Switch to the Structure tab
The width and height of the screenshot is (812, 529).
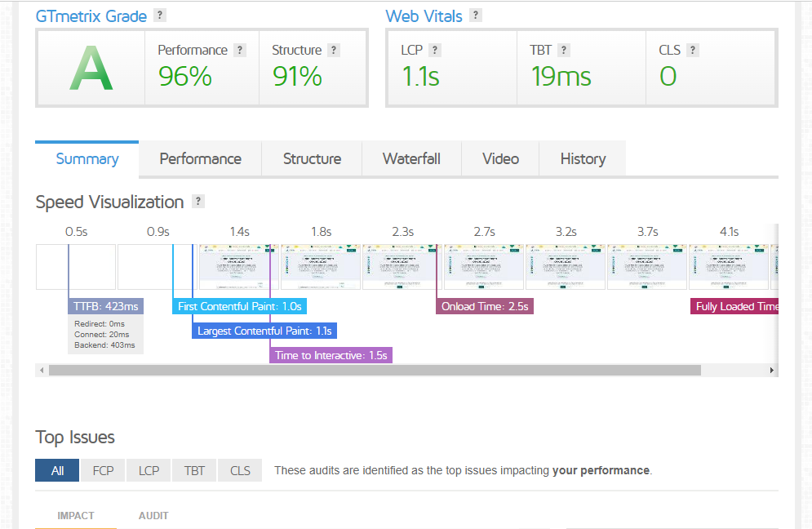pos(312,159)
